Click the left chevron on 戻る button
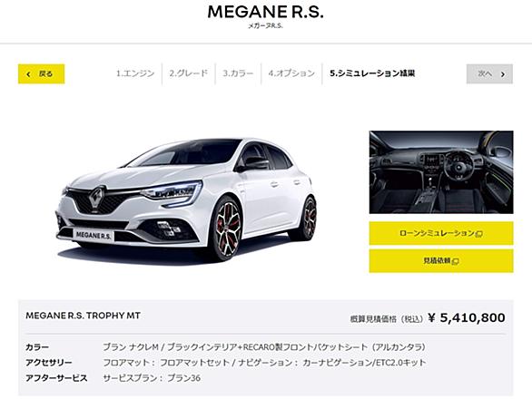 tap(28, 74)
